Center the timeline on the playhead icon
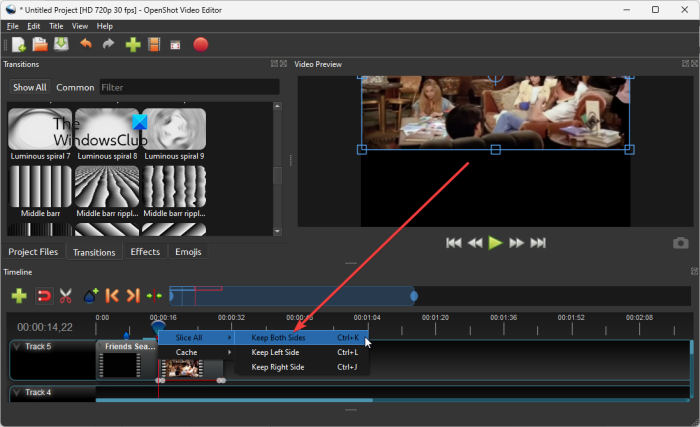The image size is (700, 427). (154, 296)
